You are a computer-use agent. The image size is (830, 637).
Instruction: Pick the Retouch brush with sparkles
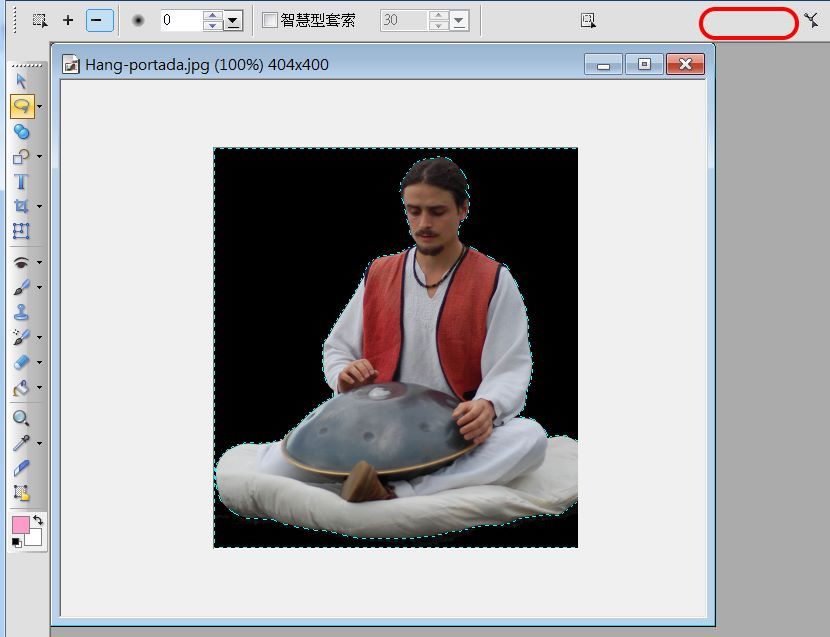pos(21,337)
